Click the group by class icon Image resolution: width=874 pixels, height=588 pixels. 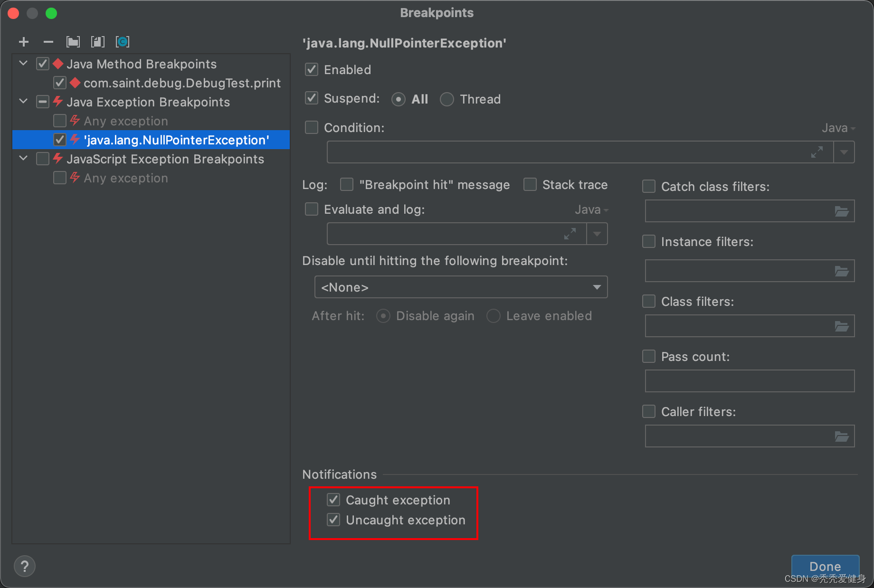pos(123,42)
